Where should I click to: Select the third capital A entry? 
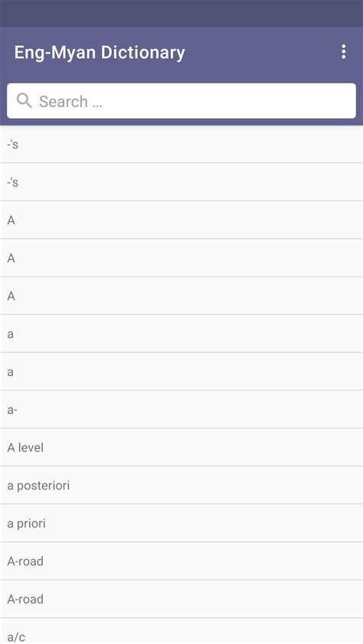coord(181,296)
